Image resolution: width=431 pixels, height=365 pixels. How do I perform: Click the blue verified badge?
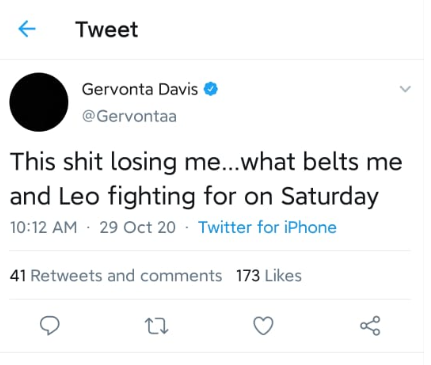211,89
